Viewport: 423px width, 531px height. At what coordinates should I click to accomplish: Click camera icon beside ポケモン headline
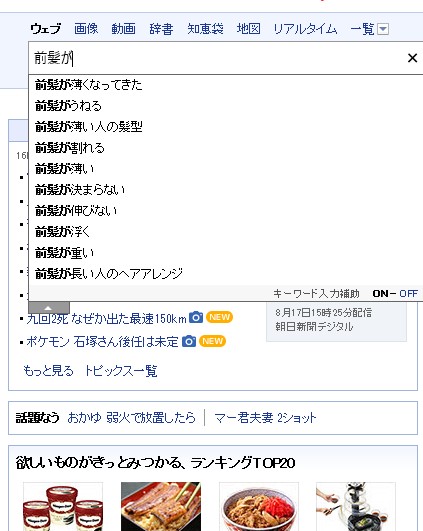click(x=189, y=341)
